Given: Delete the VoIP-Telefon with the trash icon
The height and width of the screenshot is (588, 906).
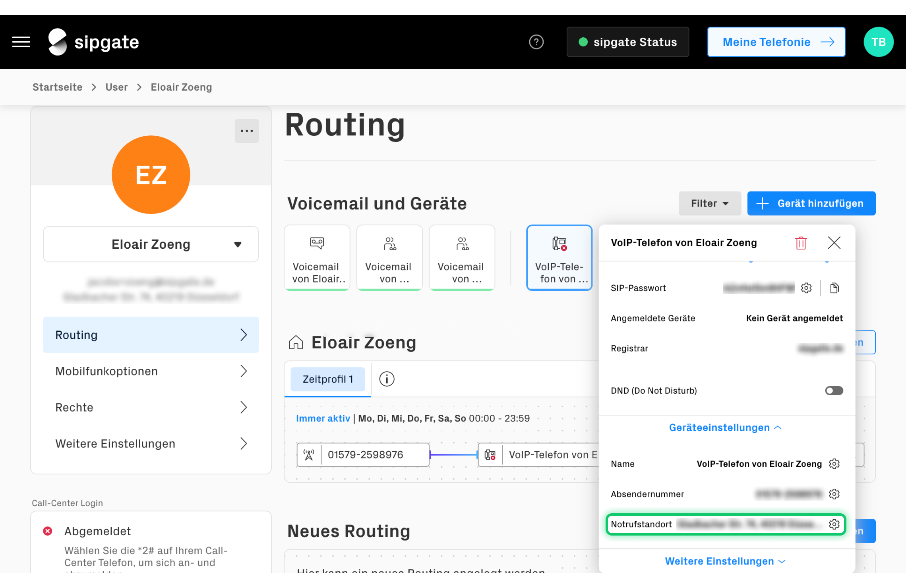Looking at the screenshot, I should [x=801, y=243].
